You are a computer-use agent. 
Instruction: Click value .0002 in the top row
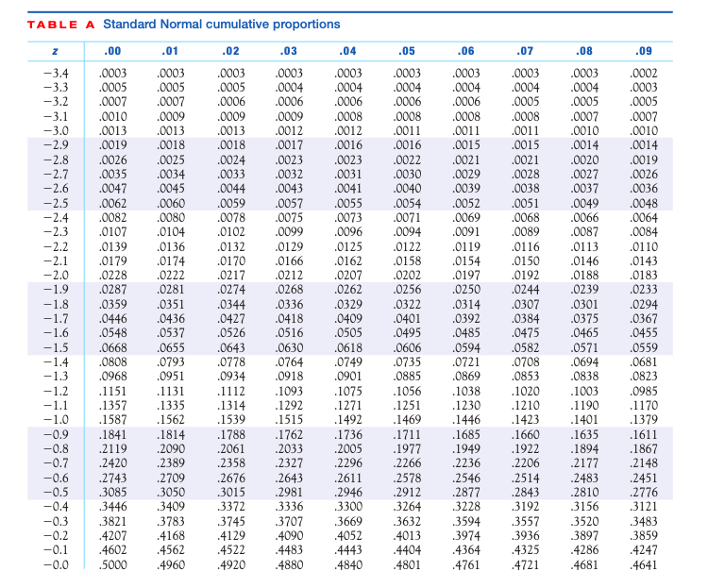(x=644, y=73)
